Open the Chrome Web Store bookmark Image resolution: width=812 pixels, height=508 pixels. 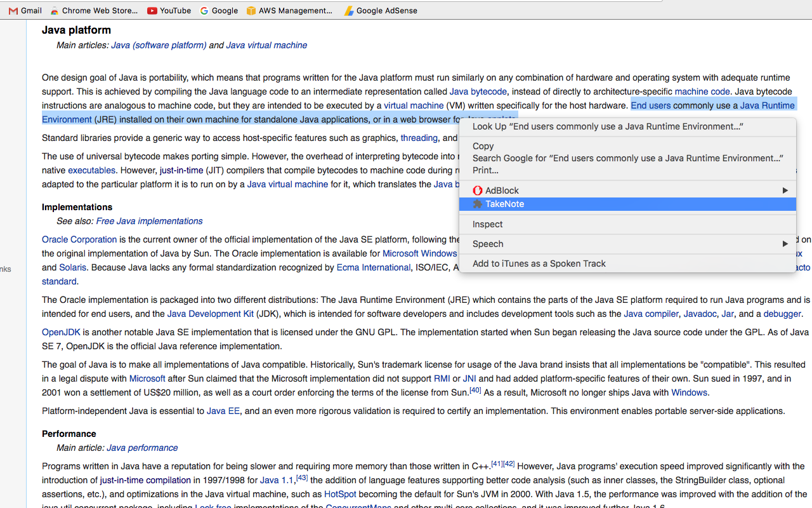(x=93, y=10)
